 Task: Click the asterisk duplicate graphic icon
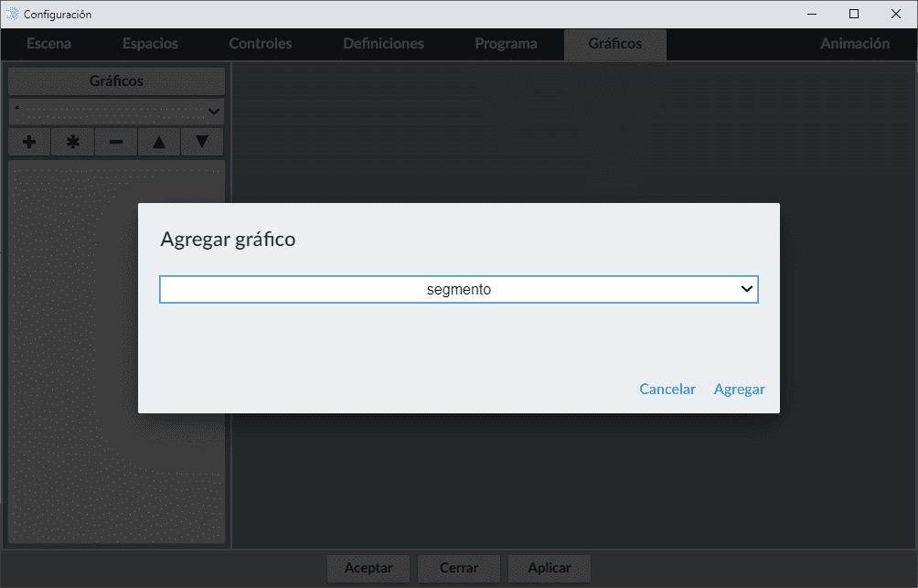(x=73, y=142)
